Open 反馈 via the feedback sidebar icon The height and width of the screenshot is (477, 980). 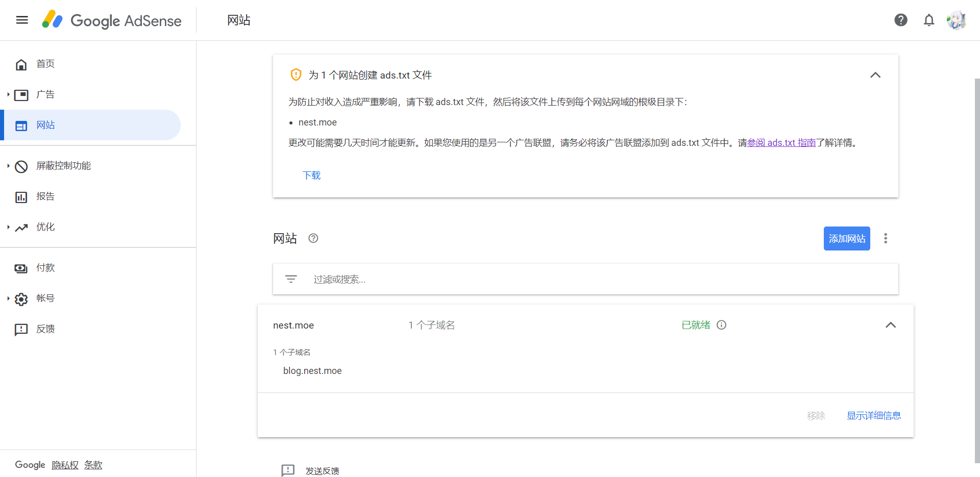21,329
